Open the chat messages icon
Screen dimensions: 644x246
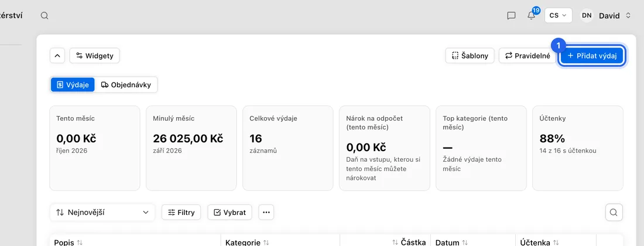[x=511, y=16]
